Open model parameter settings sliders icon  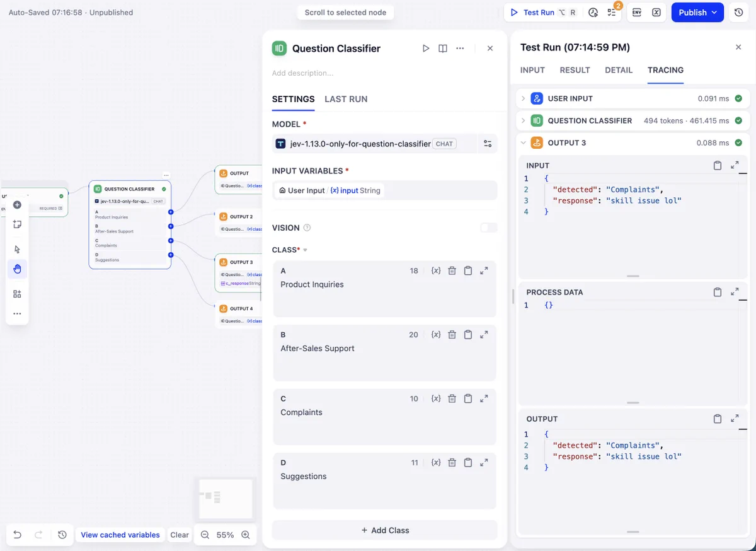tap(488, 144)
